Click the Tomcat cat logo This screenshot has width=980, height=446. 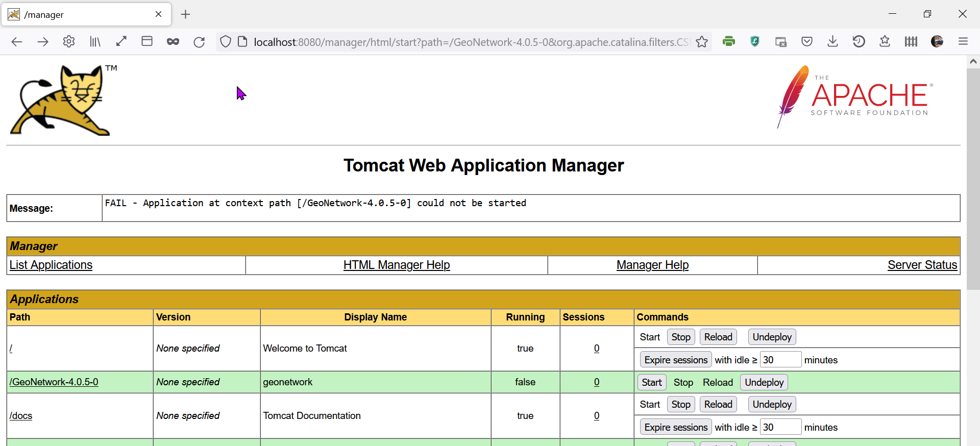(x=64, y=100)
